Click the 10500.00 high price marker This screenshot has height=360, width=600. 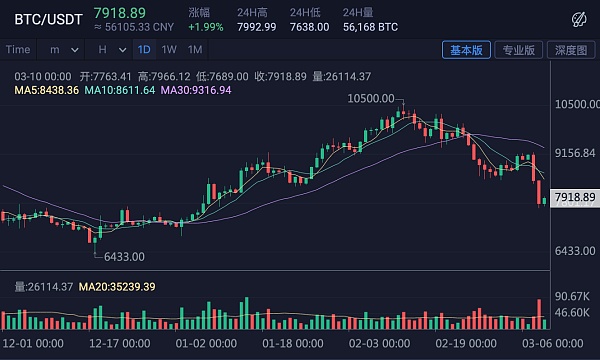371,99
